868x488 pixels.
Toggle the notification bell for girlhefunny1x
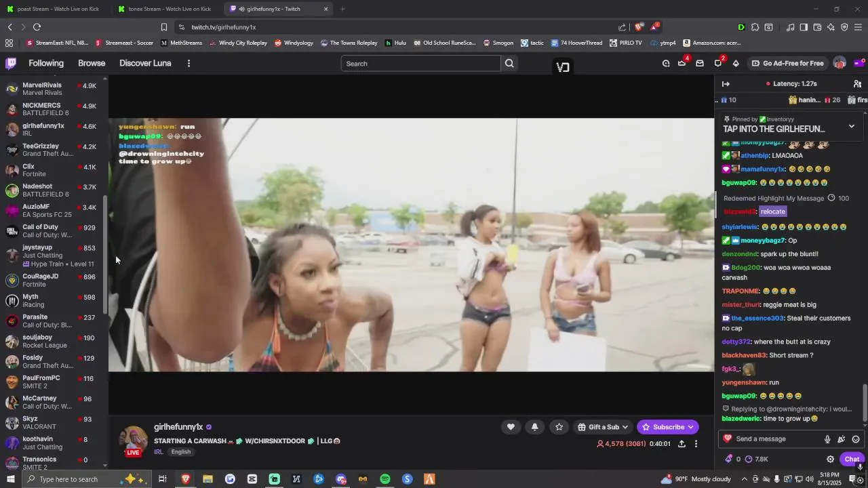(534, 426)
